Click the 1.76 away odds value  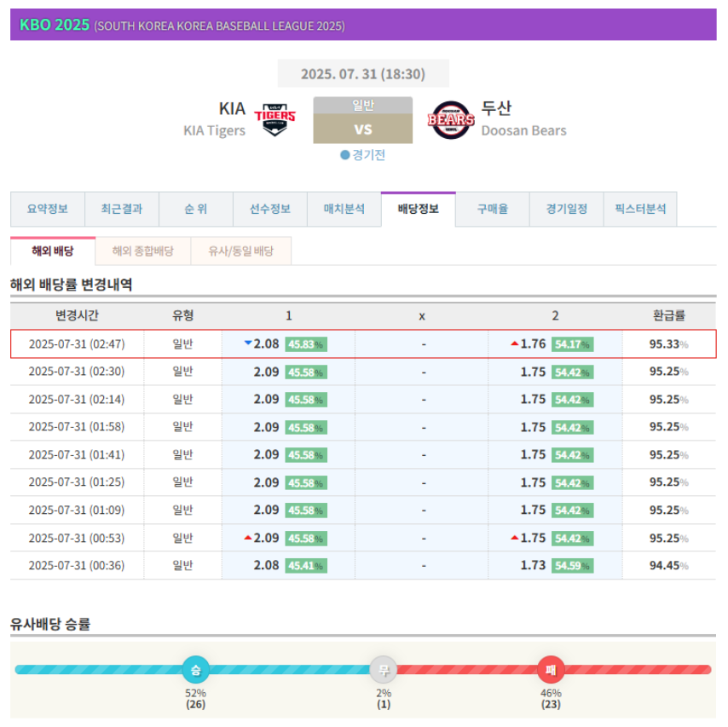click(x=533, y=344)
